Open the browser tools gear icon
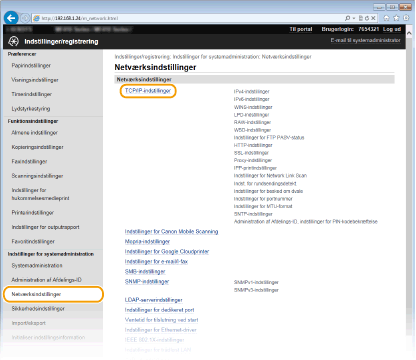This screenshot has height=360, width=416. [406, 18]
